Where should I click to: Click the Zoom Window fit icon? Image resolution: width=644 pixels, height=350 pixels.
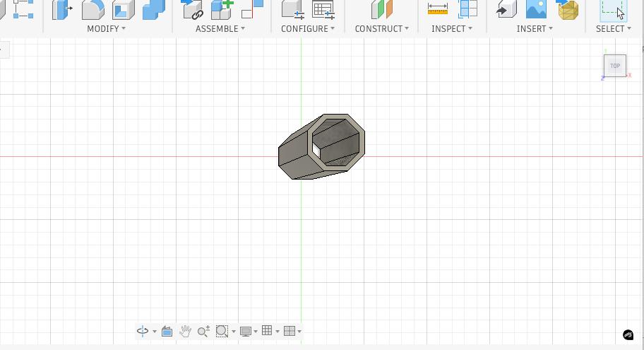(x=222, y=331)
